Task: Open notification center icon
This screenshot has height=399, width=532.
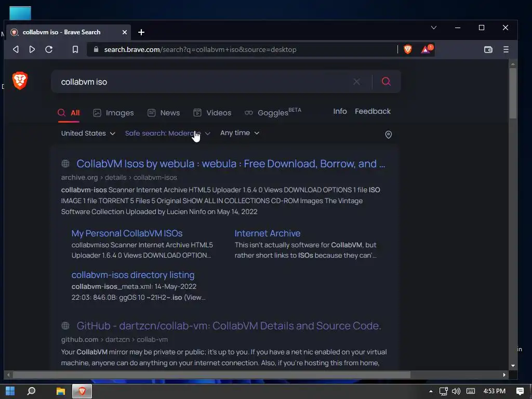Action: tap(520, 391)
